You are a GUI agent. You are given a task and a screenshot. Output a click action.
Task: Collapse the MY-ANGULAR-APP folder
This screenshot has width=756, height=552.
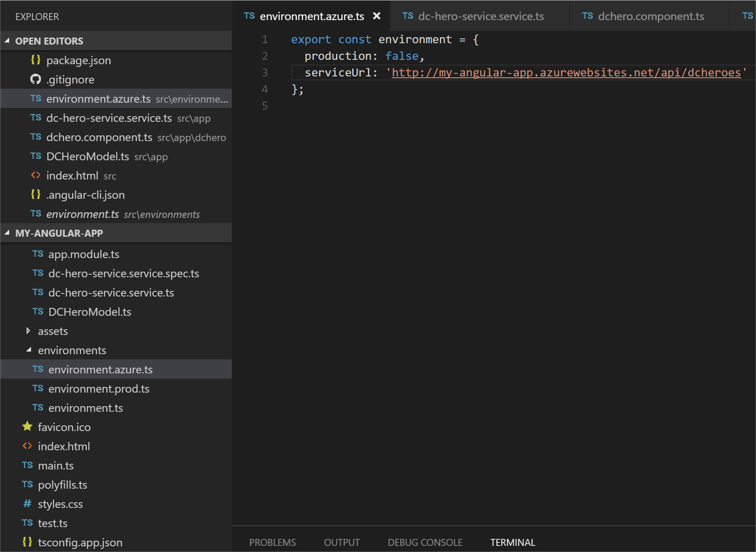click(7, 233)
